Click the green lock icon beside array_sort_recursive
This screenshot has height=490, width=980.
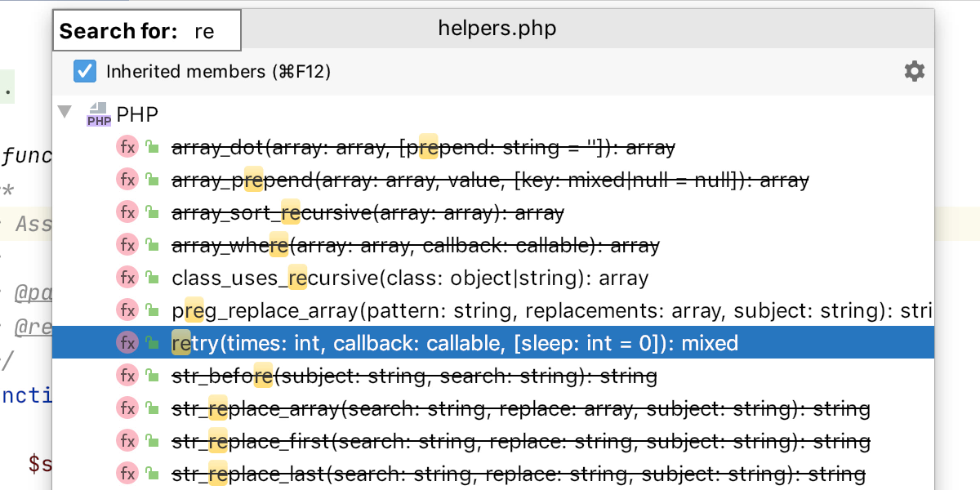pos(151,212)
